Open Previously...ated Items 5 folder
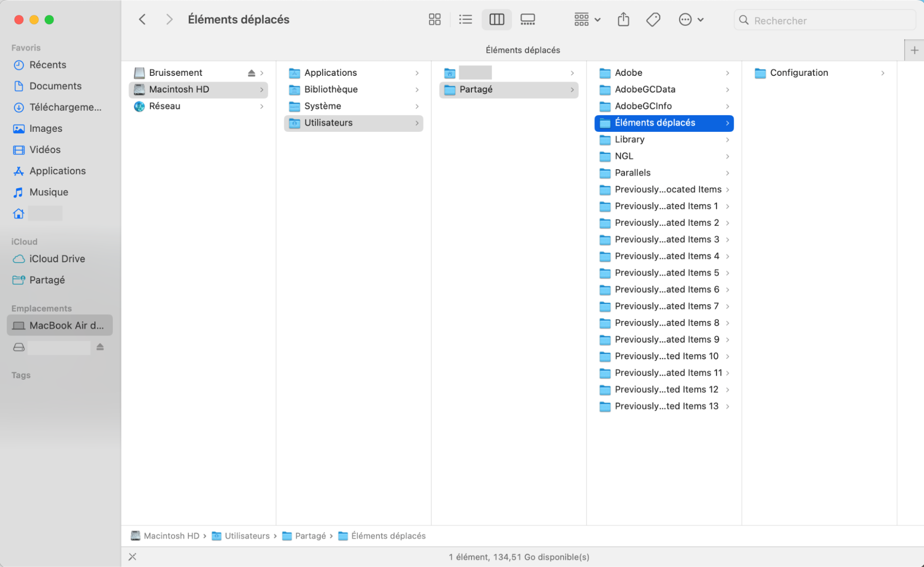The height and width of the screenshot is (567, 924). 664,273
